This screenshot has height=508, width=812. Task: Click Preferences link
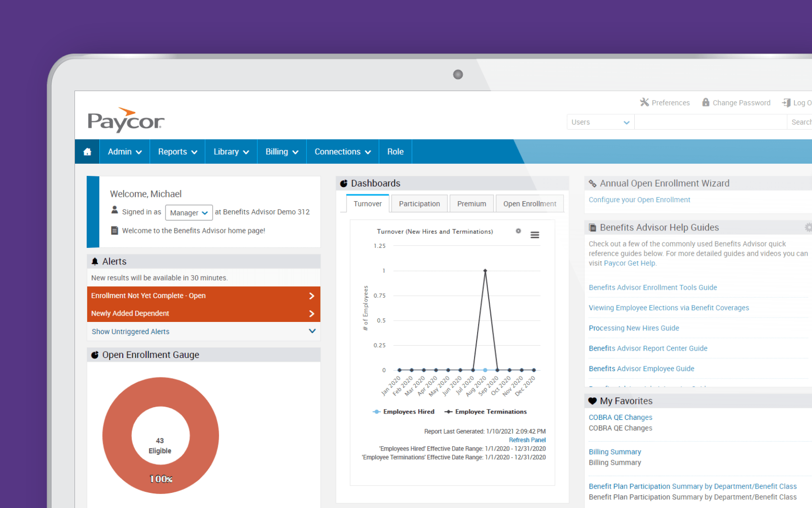click(670, 103)
